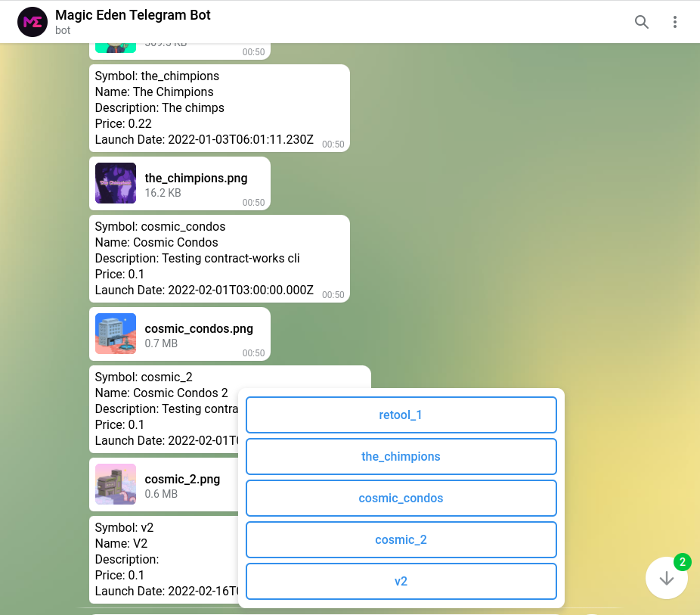The width and height of the screenshot is (700, 615).
Task: Click the 16.2 KB file size text
Action: click(163, 193)
